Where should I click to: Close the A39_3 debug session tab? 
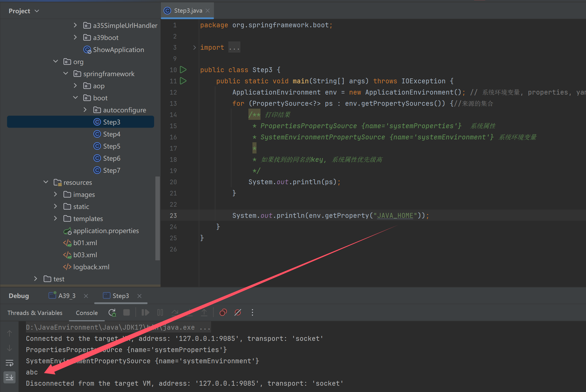86,296
